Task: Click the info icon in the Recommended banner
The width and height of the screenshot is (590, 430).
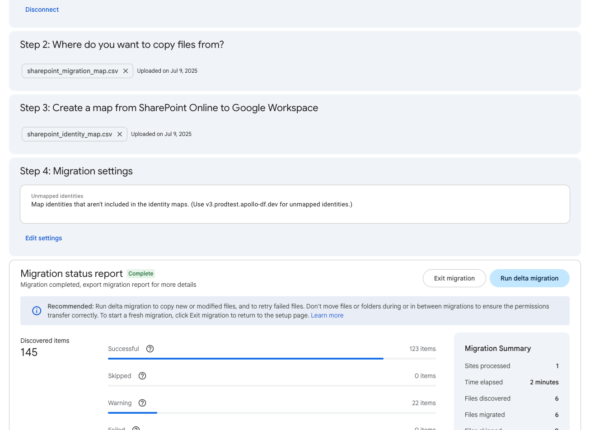Action: click(x=36, y=311)
